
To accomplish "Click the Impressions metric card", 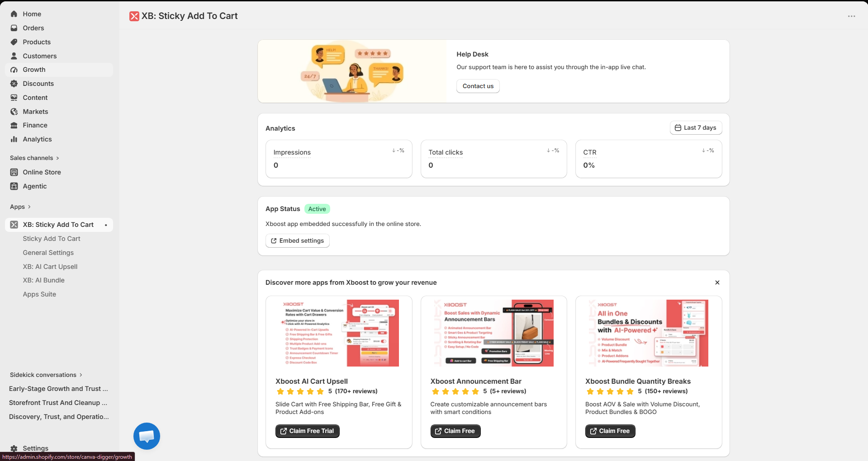I will [339, 159].
